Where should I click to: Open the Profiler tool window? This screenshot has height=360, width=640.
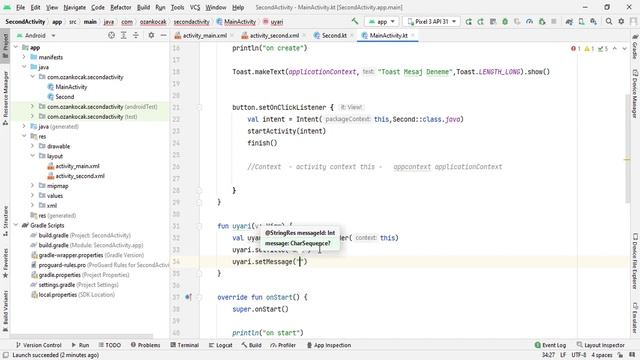(283, 345)
